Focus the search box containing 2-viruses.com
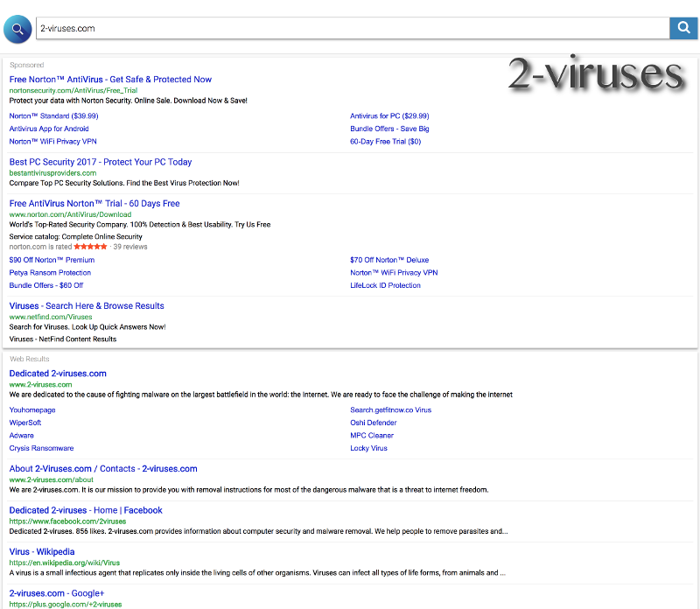 pos(350,28)
